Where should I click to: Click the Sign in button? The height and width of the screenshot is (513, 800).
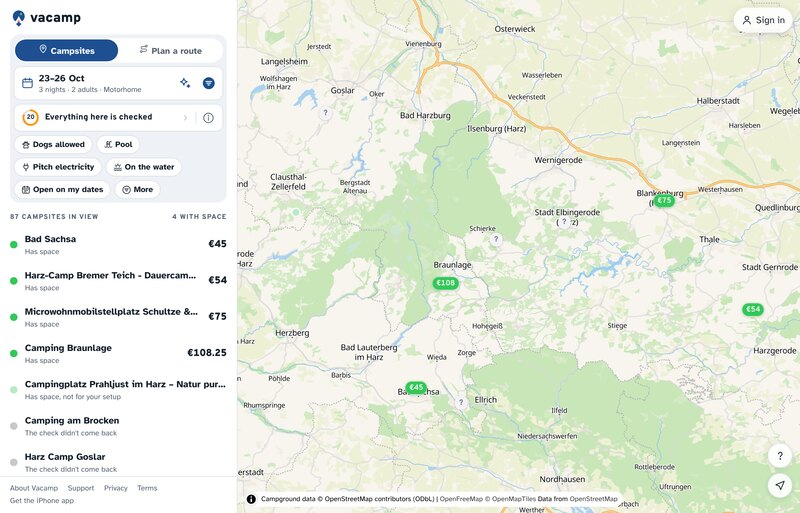pyautogui.click(x=763, y=20)
